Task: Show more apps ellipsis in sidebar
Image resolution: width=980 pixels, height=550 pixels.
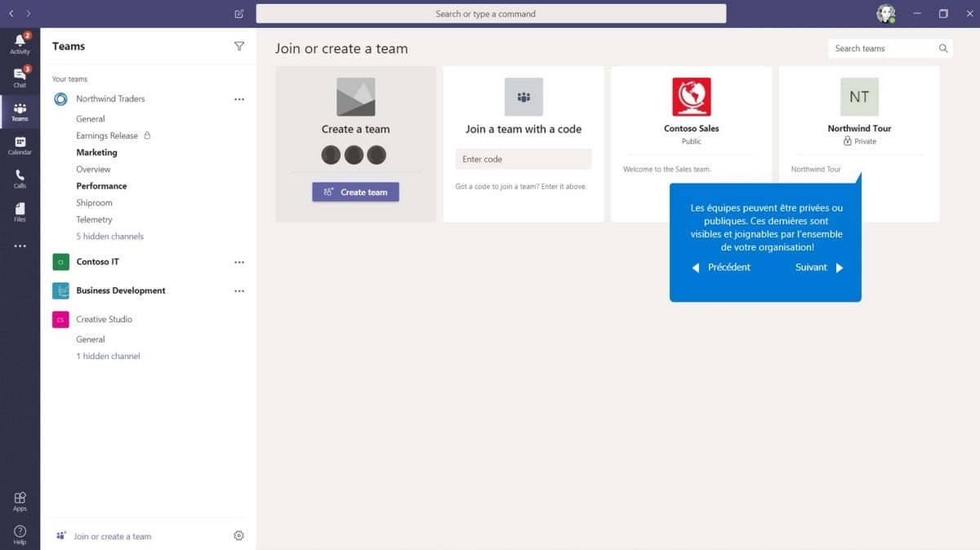Action: [x=20, y=246]
